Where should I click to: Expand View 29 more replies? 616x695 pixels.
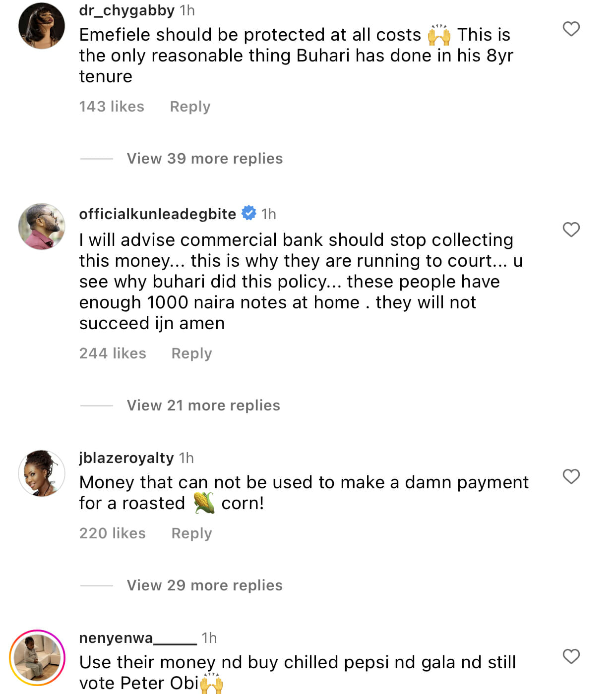point(204,585)
